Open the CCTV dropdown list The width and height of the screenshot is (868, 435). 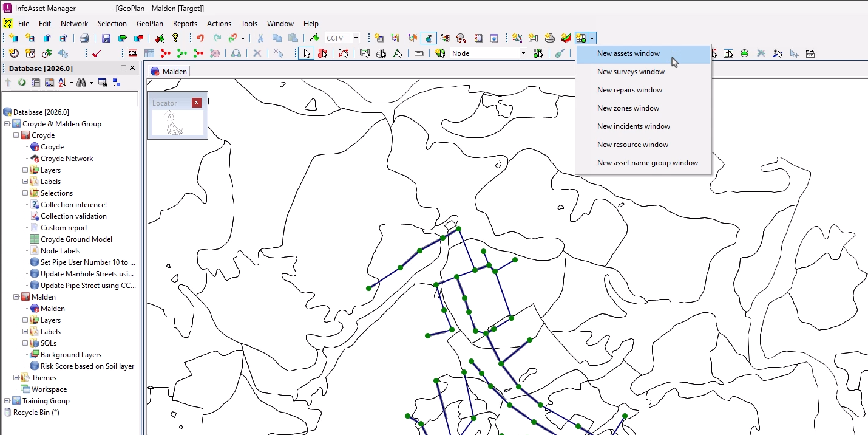tap(357, 38)
